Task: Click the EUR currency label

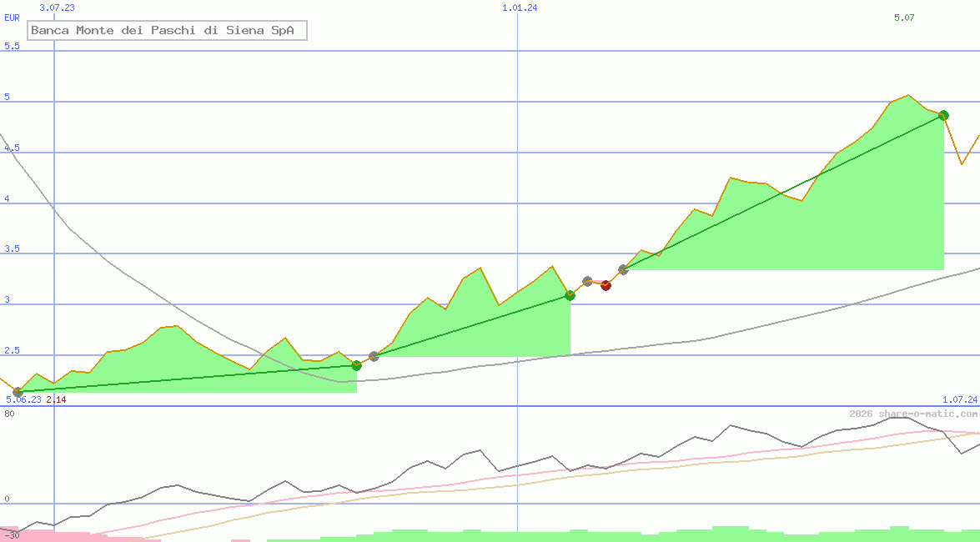Action: click(x=12, y=18)
